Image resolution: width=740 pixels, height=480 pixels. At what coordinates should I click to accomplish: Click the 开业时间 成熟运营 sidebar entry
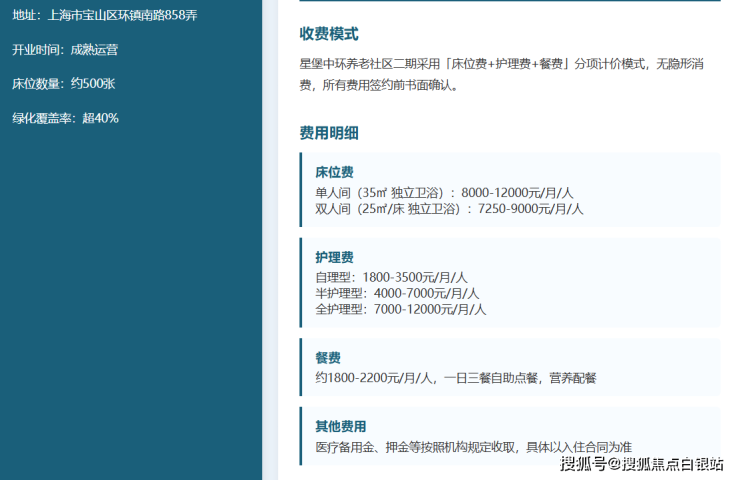[x=65, y=50]
